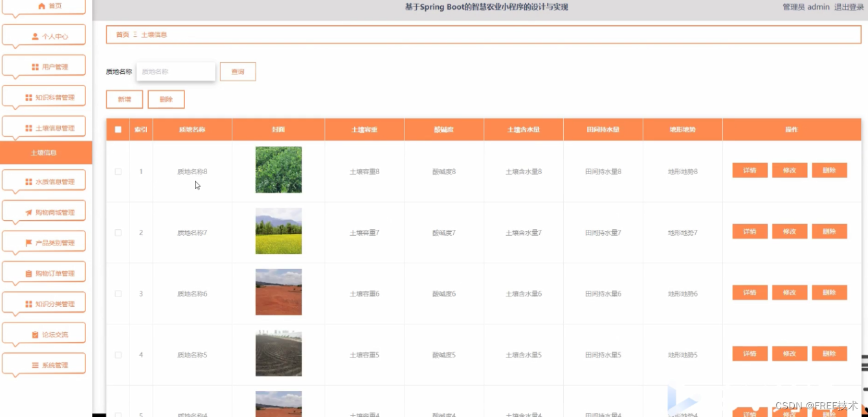Click the grid icon of 用户管理
Screen dimensions: 868x417
coord(35,67)
